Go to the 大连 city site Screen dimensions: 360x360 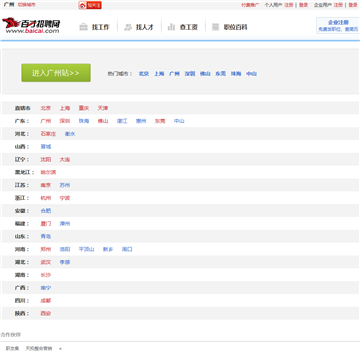pyautogui.click(x=65, y=160)
